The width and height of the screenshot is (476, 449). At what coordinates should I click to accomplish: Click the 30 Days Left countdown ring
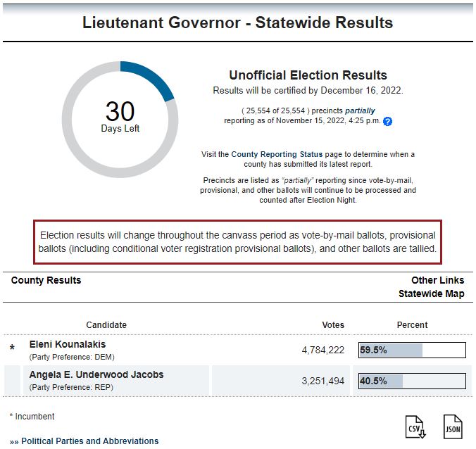tap(120, 120)
